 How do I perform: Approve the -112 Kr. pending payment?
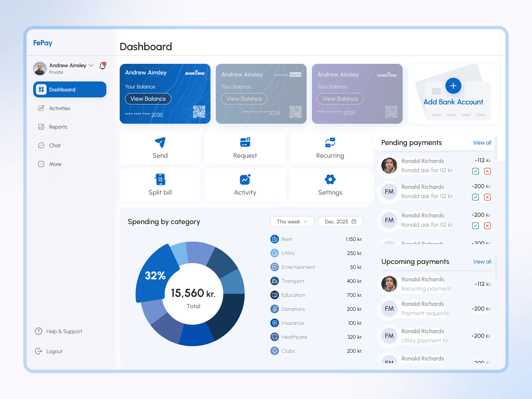coord(475,171)
